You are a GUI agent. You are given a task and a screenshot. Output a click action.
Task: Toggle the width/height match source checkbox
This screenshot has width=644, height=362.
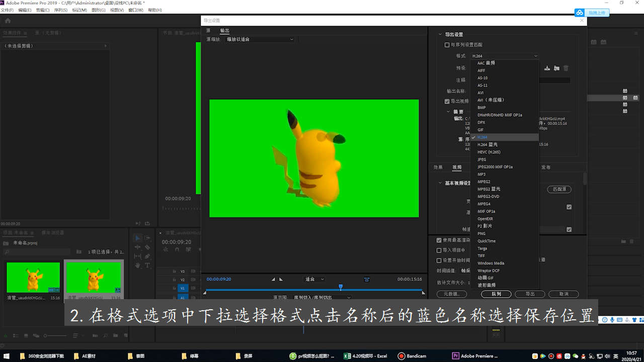coord(569,207)
